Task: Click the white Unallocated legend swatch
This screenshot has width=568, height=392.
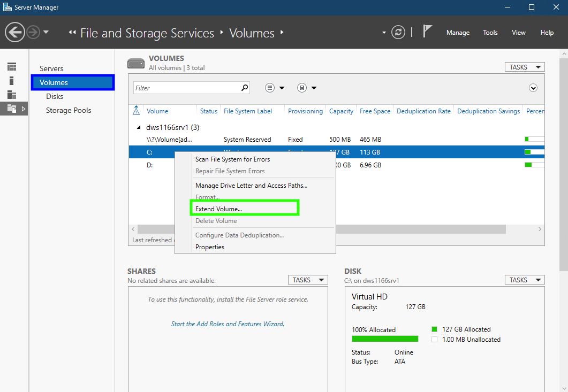Action: 434,339
